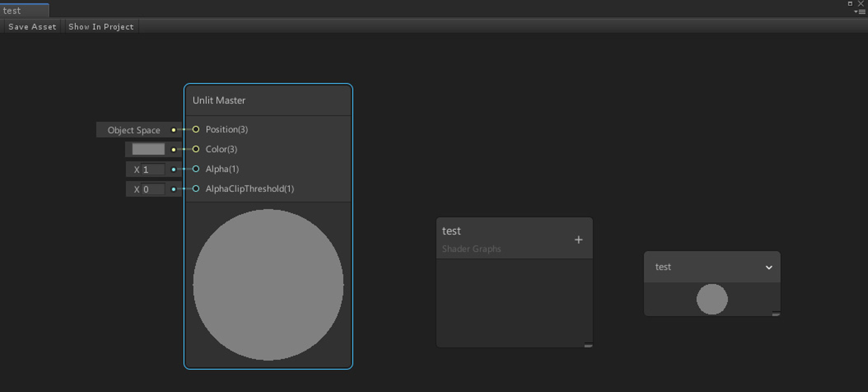Click the Position(3) input port

click(x=196, y=129)
